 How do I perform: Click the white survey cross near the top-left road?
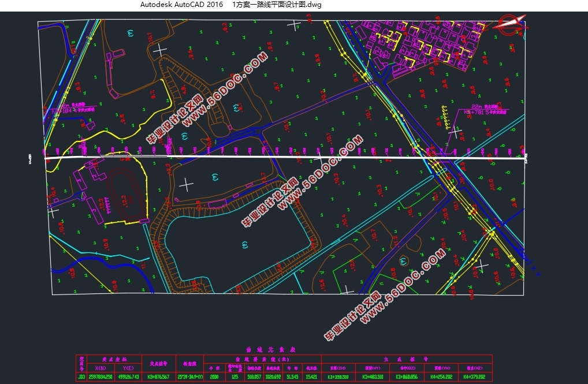tap(160, 50)
